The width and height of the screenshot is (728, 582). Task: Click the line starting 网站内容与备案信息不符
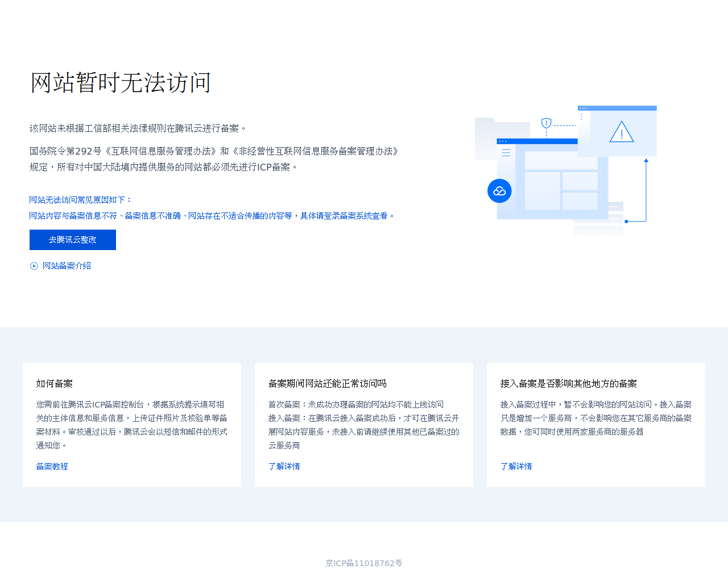(x=212, y=216)
